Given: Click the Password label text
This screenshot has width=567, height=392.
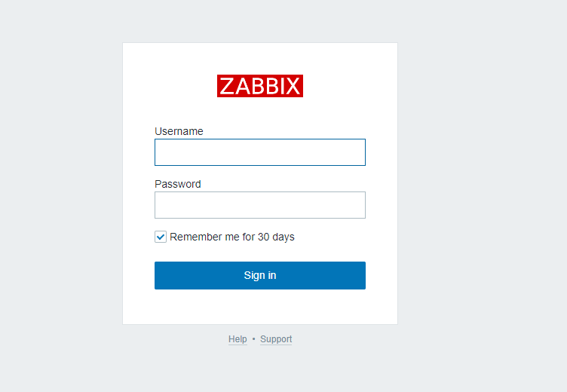Looking at the screenshot, I should tap(177, 184).
